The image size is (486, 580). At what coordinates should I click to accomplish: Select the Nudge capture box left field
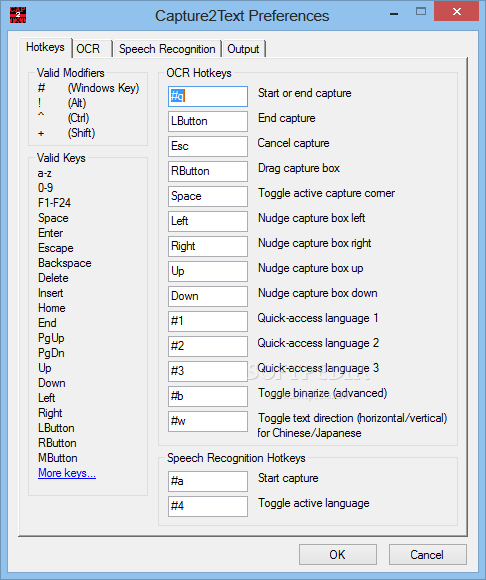[x=208, y=221]
